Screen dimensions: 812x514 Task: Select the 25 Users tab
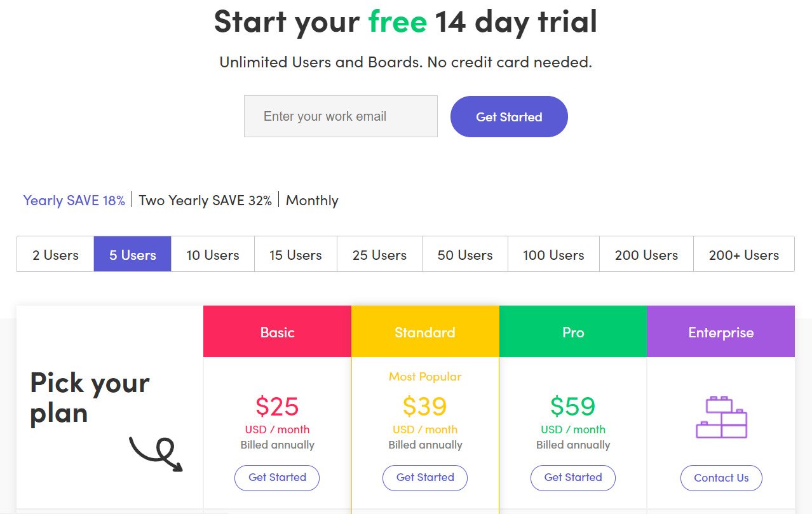[379, 254]
